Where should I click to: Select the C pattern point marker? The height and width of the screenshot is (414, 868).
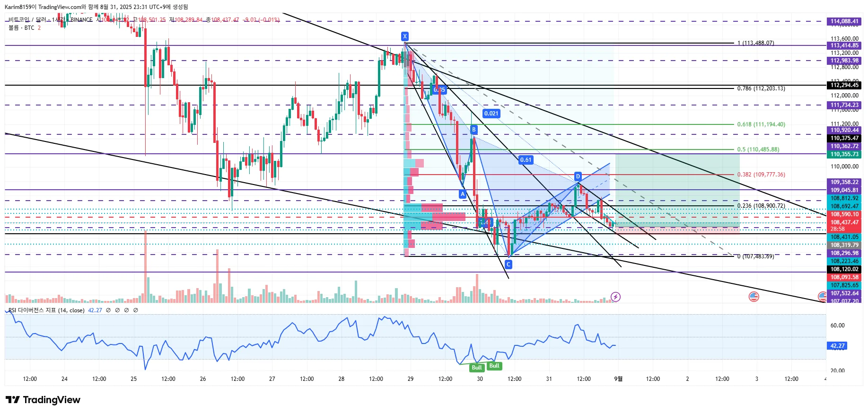[509, 264]
